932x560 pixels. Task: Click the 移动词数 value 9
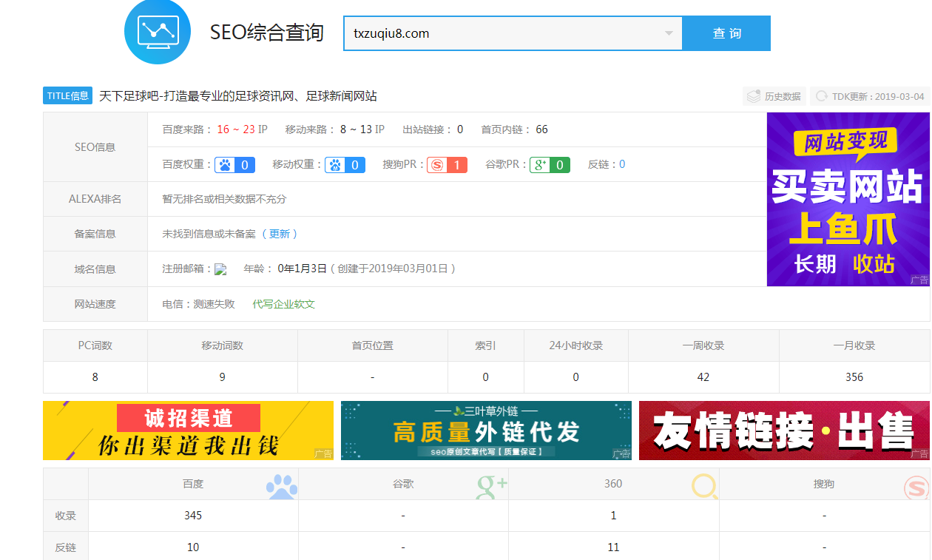[223, 377]
